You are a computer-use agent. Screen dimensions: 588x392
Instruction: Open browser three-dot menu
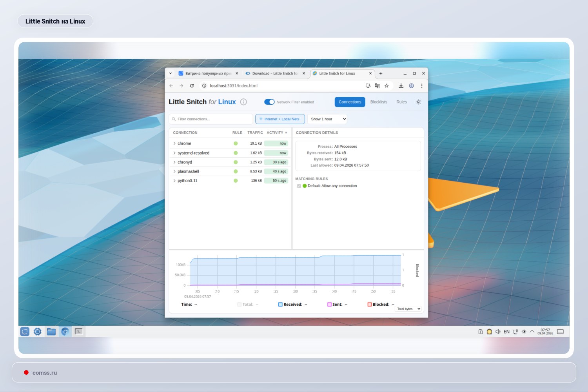click(422, 86)
